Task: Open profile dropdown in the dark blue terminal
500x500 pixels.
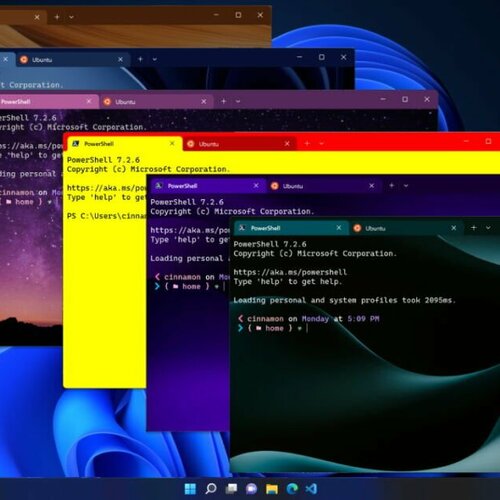Action: (155, 59)
